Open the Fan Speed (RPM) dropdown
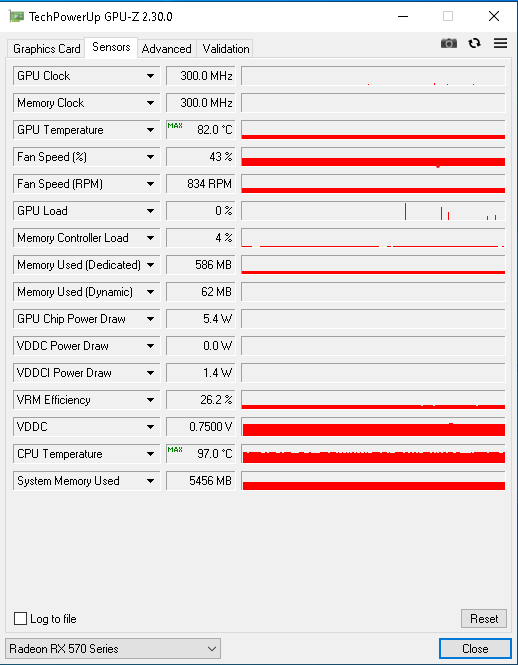Image resolution: width=518 pixels, height=665 pixels. (150, 184)
